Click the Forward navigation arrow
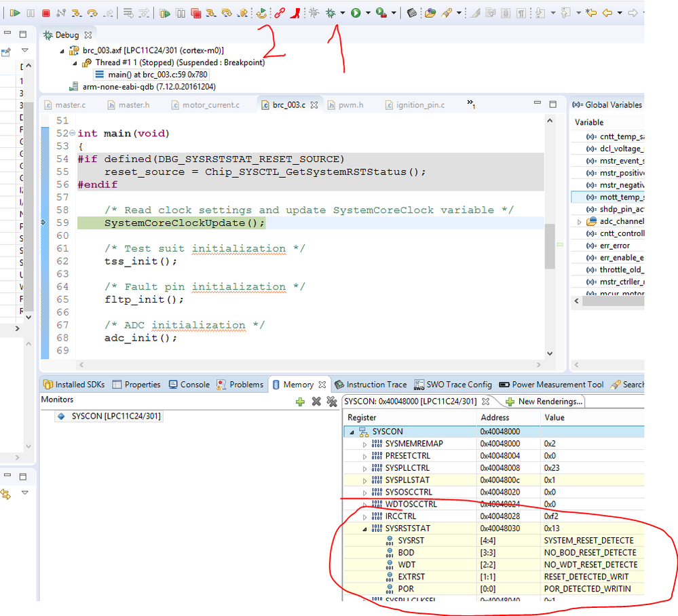 [x=633, y=13]
